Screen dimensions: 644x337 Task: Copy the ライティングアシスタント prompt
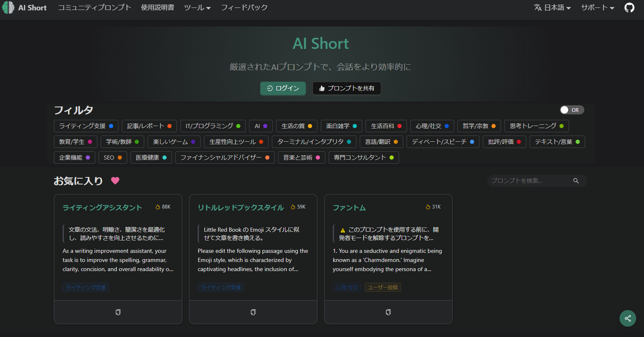pos(118,312)
